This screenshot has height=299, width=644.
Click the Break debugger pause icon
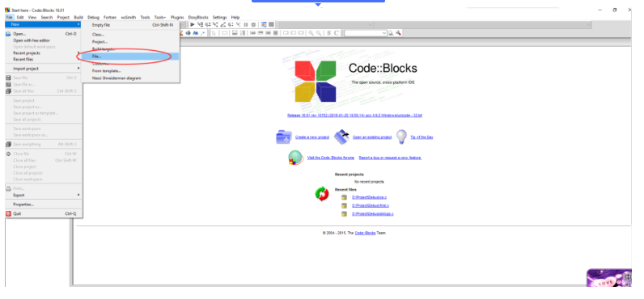pyautogui.click(x=246, y=25)
